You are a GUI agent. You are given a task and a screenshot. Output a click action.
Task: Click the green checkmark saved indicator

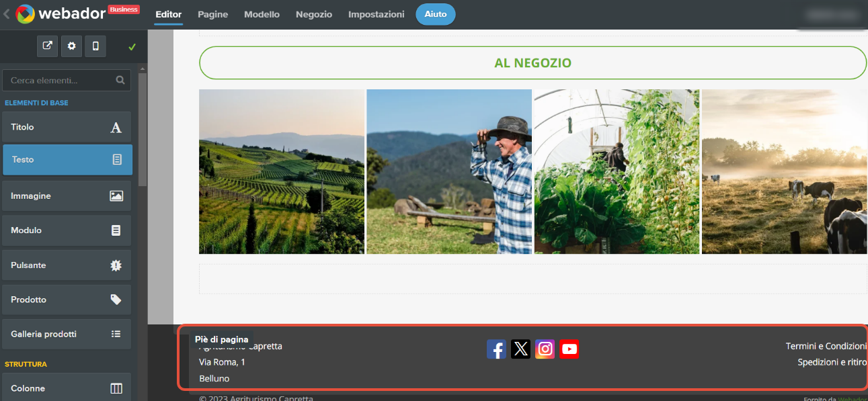coord(132,47)
